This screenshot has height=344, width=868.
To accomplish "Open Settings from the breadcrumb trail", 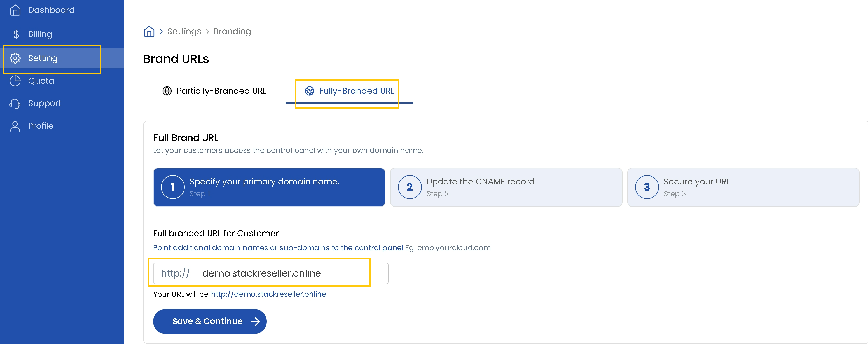I will (x=184, y=31).
